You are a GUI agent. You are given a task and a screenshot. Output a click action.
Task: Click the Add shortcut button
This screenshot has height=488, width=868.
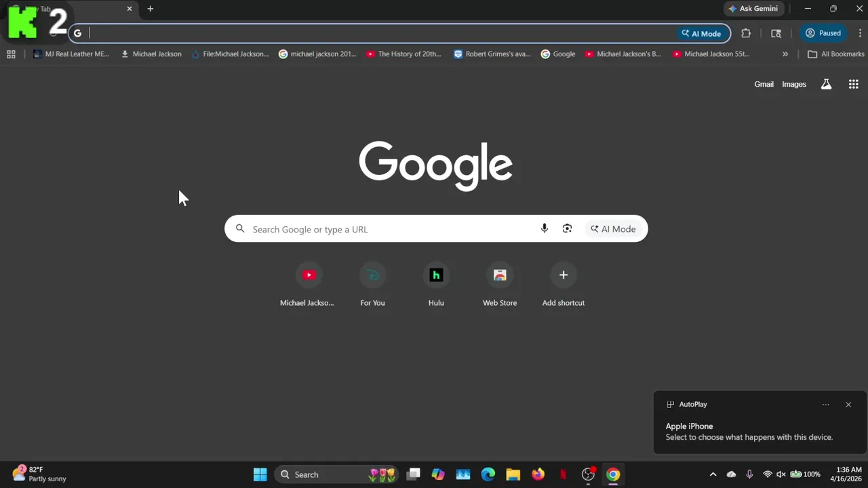coord(564,285)
